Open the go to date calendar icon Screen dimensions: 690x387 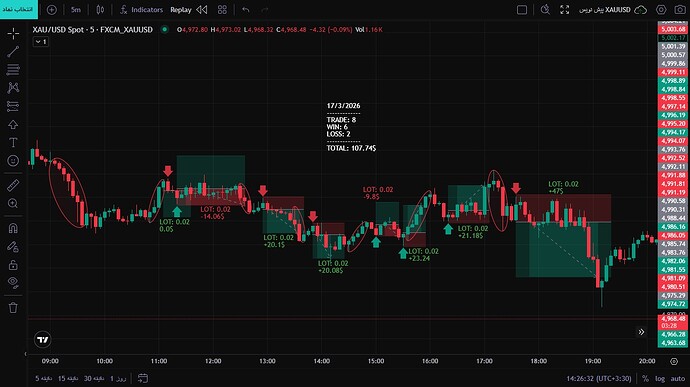coord(143,378)
